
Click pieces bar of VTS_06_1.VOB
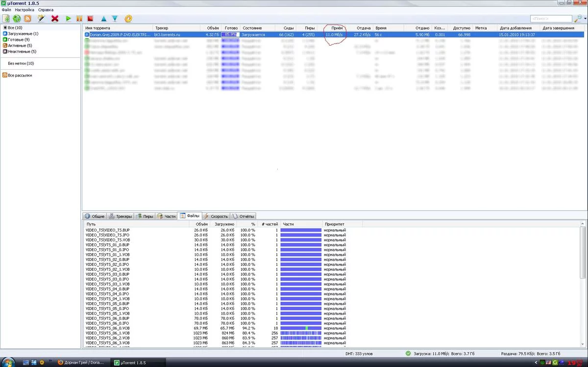coord(301,333)
